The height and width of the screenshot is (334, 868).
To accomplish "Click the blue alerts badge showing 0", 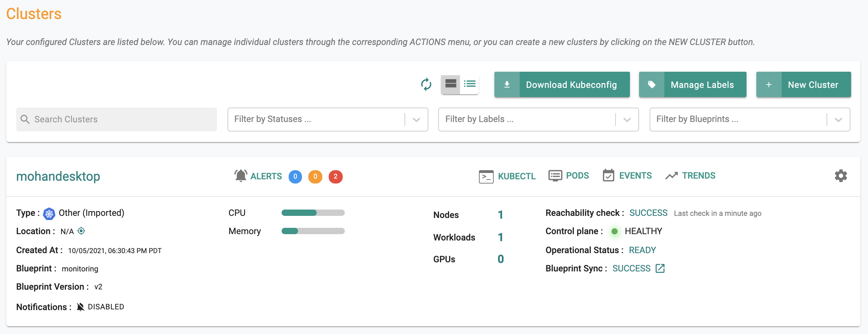I will click(295, 176).
